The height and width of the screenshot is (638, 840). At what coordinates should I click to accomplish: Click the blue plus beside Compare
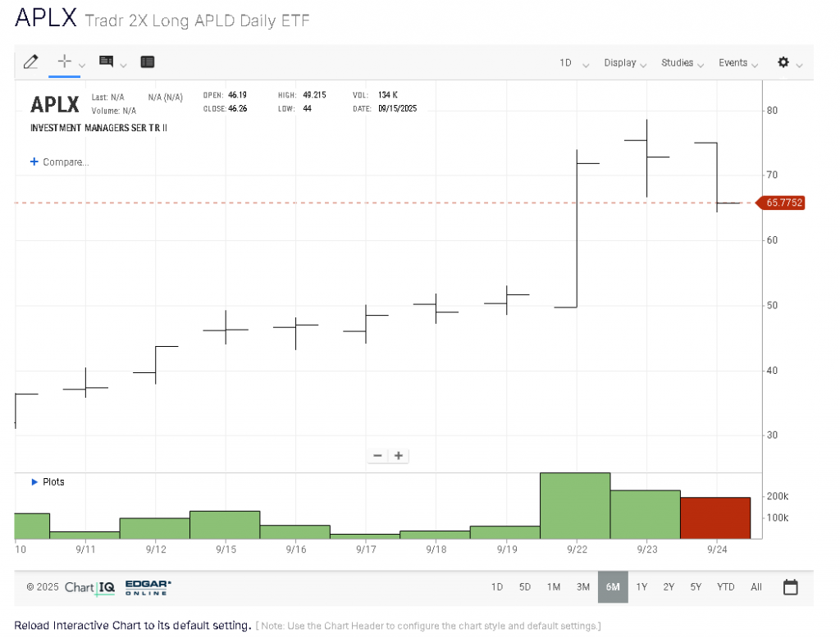coord(34,162)
